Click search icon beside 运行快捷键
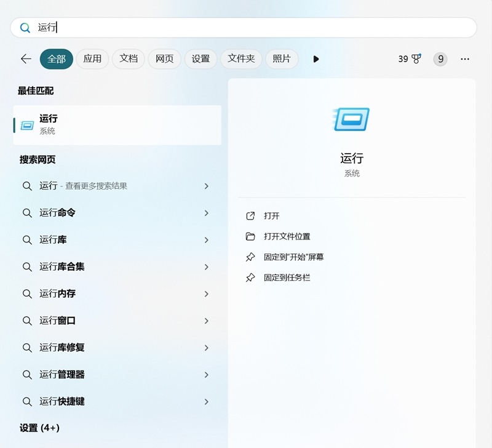 pos(27,402)
